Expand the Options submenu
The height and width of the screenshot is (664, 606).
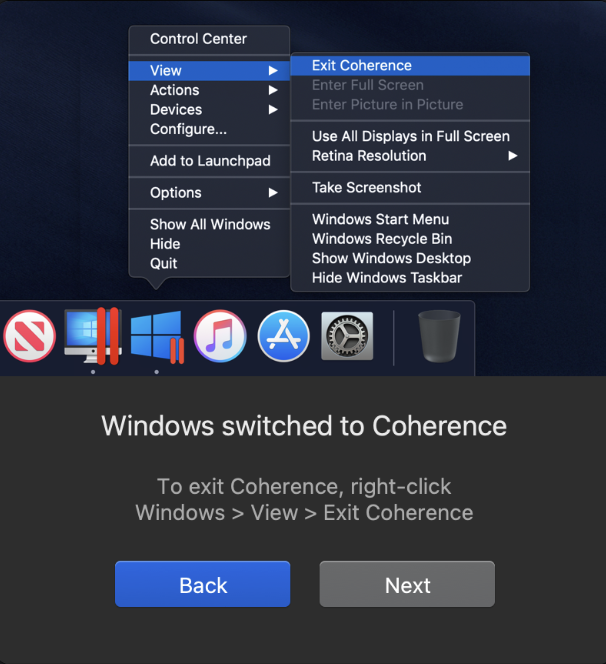[x=209, y=193]
